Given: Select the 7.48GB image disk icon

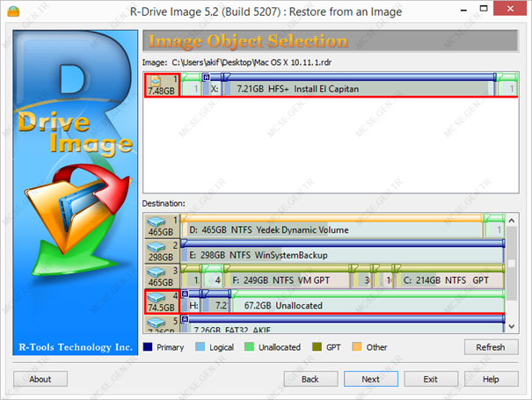Looking at the screenshot, I should click(x=162, y=84).
